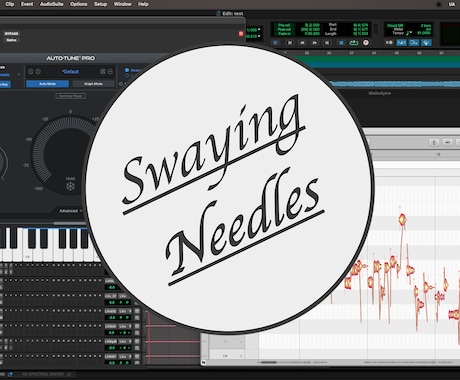This screenshot has width=460, height=380.
Task: Open the Default preset dropdown
Action: [x=70, y=72]
